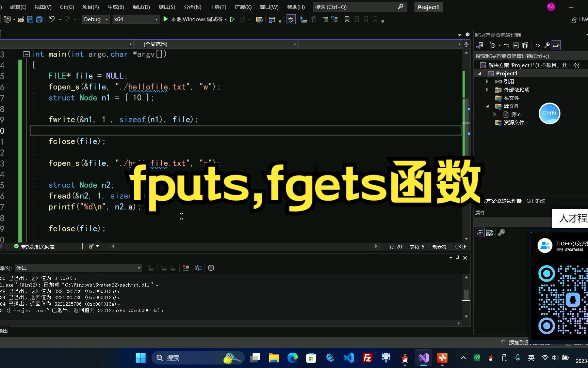The height and width of the screenshot is (368, 588).
Task: Click the Save All toolbar icon
Action: 39,19
